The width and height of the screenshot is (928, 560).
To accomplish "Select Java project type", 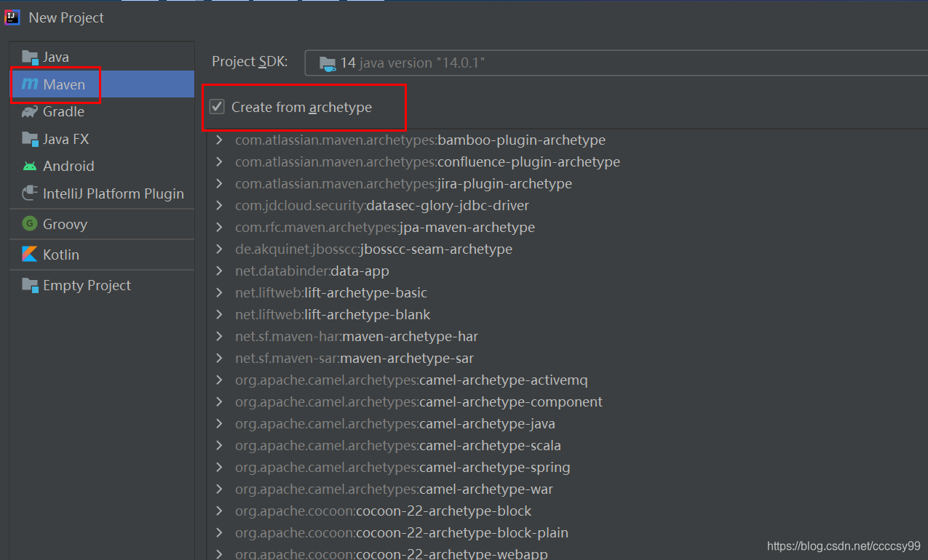I will tap(102, 57).
